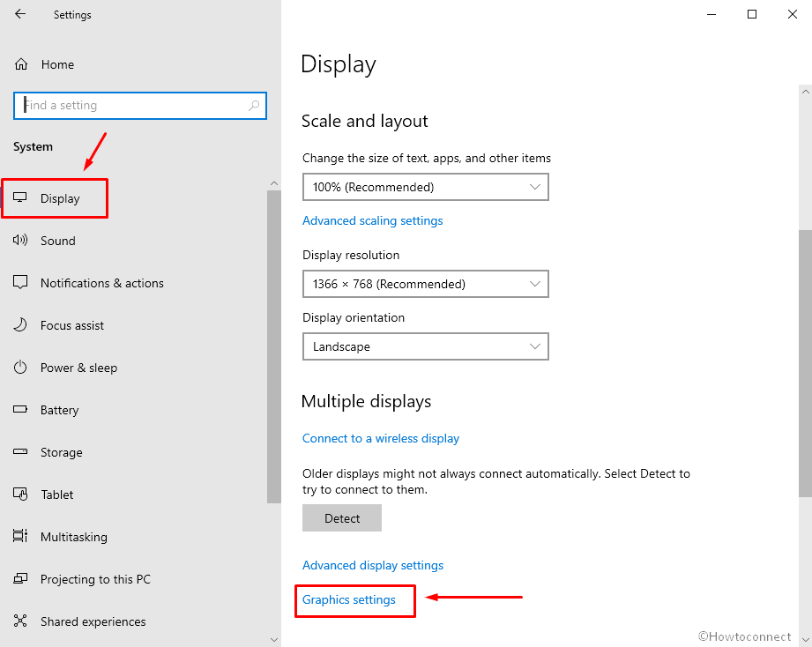Open Projecting to this PC settings
The width and height of the screenshot is (812, 647).
(21, 578)
